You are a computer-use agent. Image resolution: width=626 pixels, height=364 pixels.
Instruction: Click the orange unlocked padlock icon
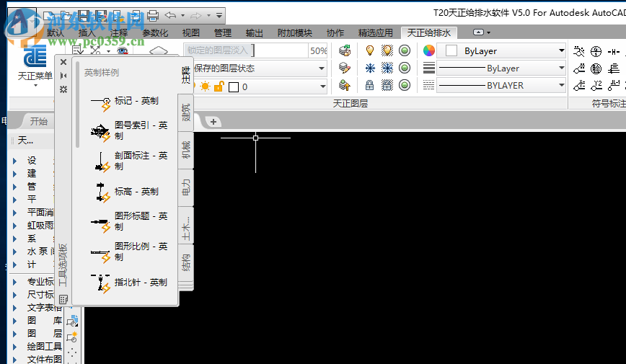pos(219,86)
